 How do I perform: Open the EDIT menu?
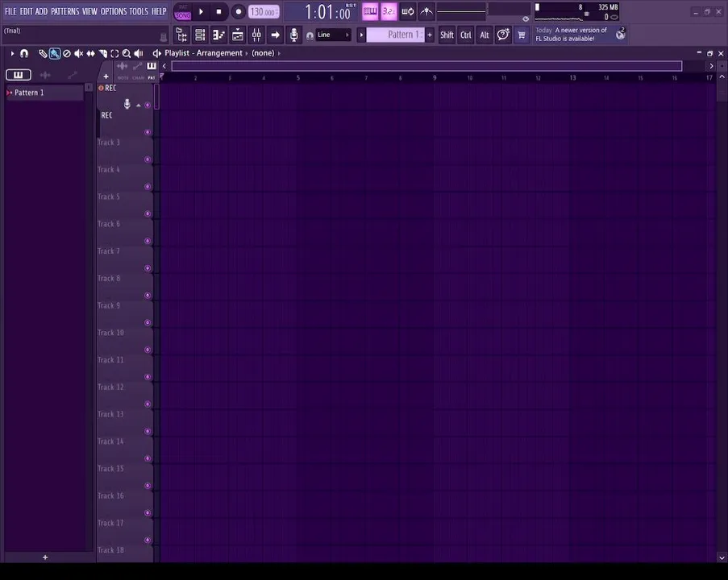[26, 11]
